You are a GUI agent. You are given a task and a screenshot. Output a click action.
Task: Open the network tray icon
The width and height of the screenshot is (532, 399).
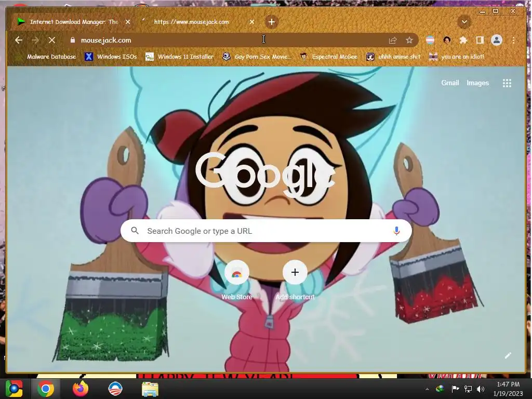pos(468,389)
